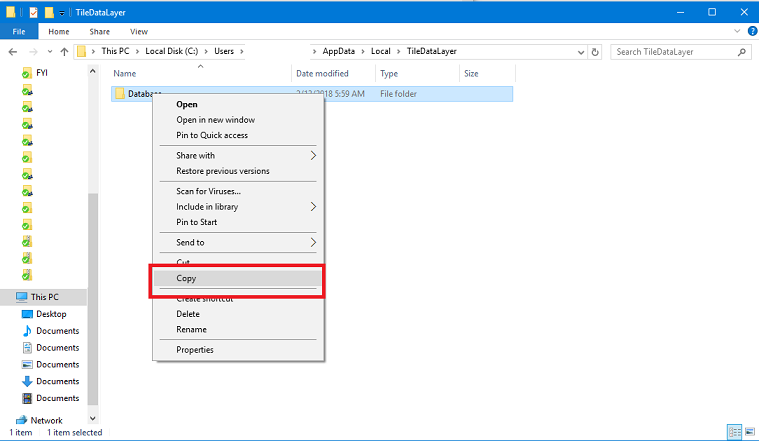
Task: Expand the ribbon with the chevron
Action: point(737,31)
